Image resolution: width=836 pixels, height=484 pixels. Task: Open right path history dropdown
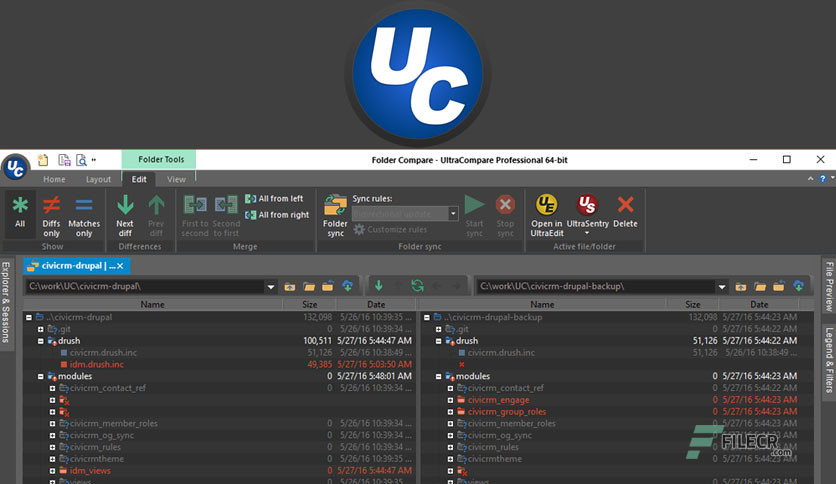pyautogui.click(x=722, y=287)
